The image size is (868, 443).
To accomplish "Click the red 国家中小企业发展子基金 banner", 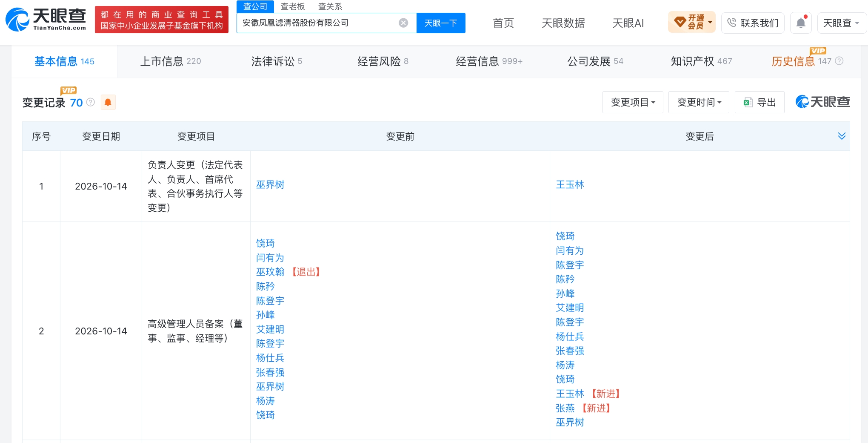I will (x=162, y=20).
